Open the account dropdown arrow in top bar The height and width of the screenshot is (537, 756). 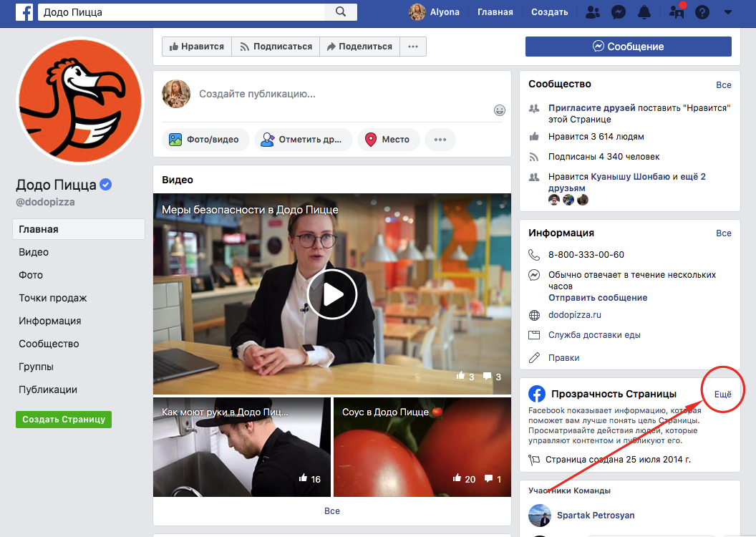(x=728, y=12)
